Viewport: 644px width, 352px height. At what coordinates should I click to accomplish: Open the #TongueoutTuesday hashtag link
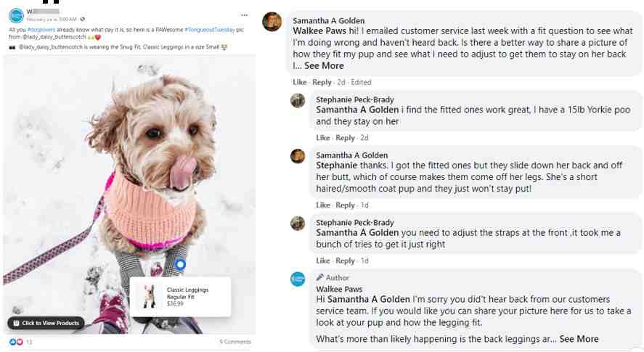tap(210, 30)
